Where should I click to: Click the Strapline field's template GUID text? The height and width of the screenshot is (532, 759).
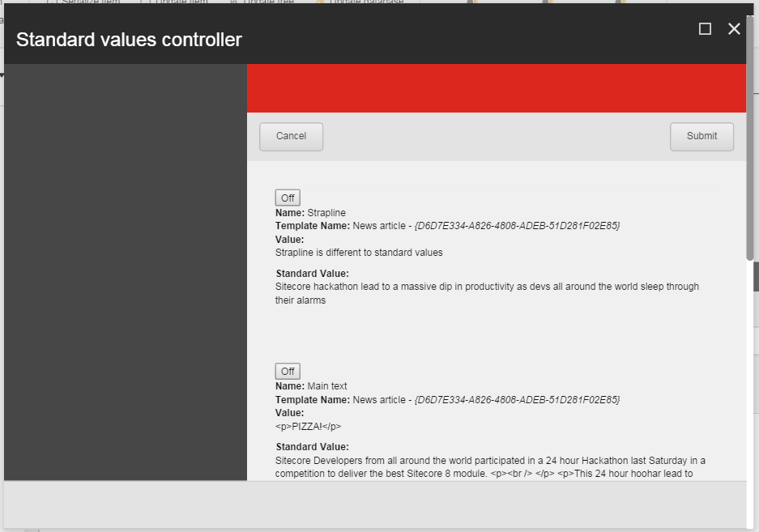[x=517, y=226]
